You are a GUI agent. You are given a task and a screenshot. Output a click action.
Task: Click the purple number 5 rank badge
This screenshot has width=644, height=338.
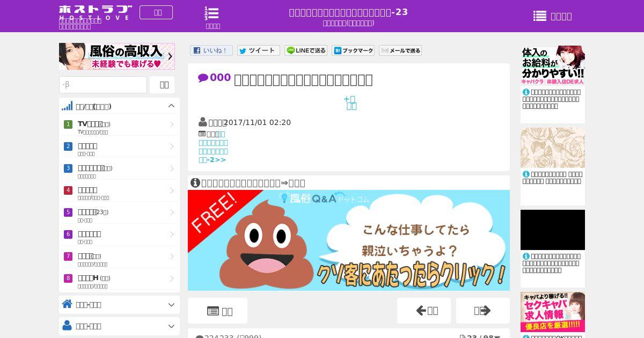[x=68, y=212]
